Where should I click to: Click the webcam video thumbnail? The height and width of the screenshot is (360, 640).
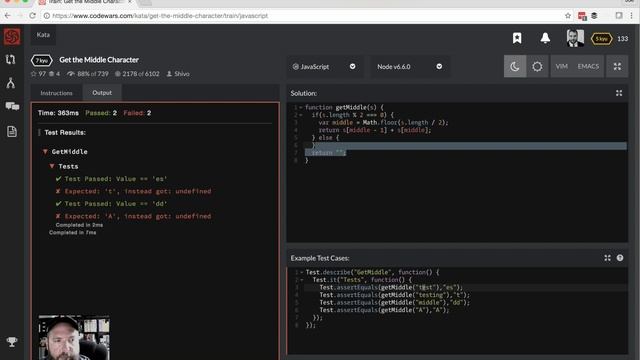pos(74,338)
